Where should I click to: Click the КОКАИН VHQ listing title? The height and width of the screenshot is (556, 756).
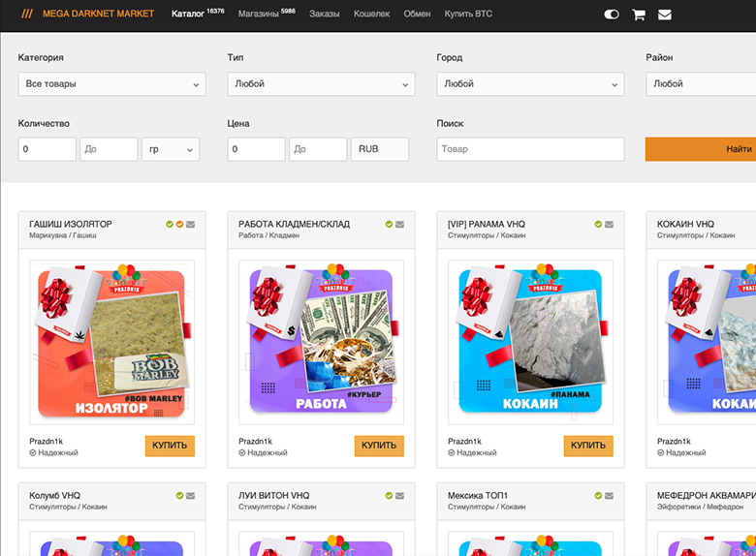tap(685, 224)
